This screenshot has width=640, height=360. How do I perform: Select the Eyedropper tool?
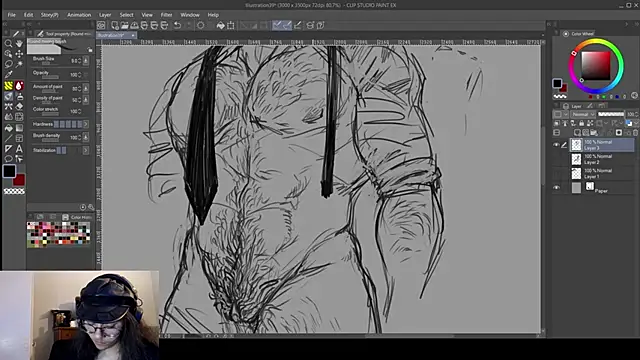pos(8,75)
